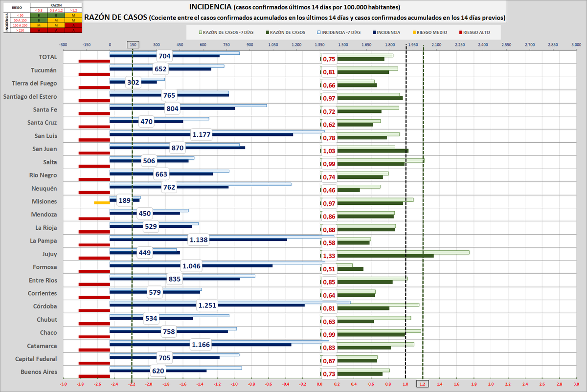Click the risk matrix table RIESGO header

[16, 8]
